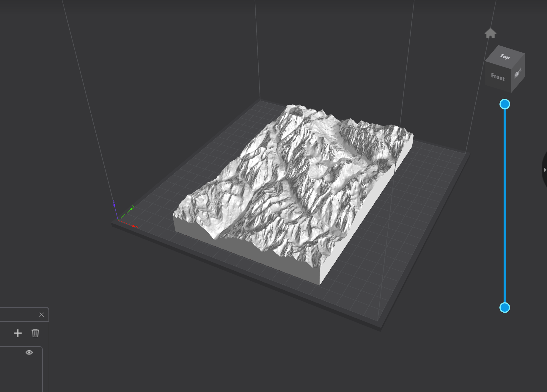Click the lower handle of layer slider
The image size is (547, 392).
pyautogui.click(x=504, y=307)
